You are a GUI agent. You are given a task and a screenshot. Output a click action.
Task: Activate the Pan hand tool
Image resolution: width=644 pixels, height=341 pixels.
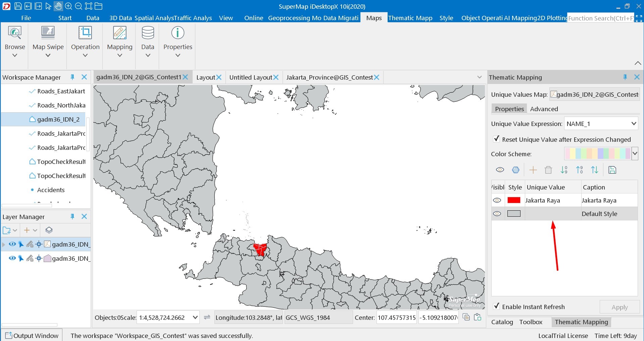(x=58, y=6)
